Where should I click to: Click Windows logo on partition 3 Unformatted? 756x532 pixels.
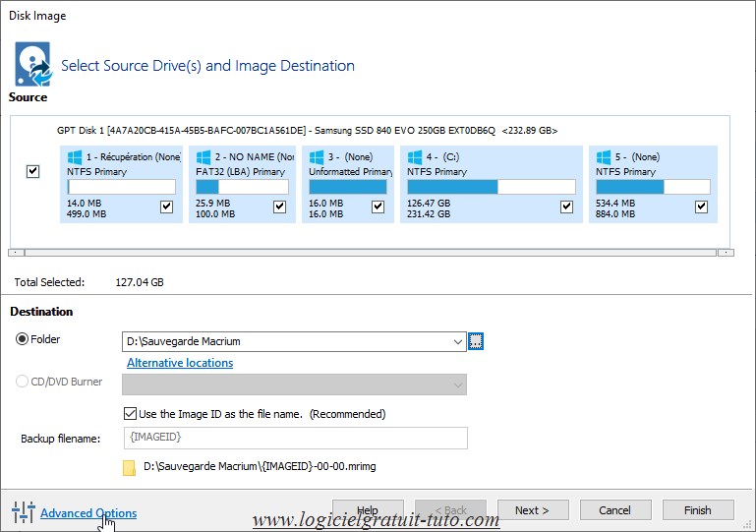[x=317, y=157]
